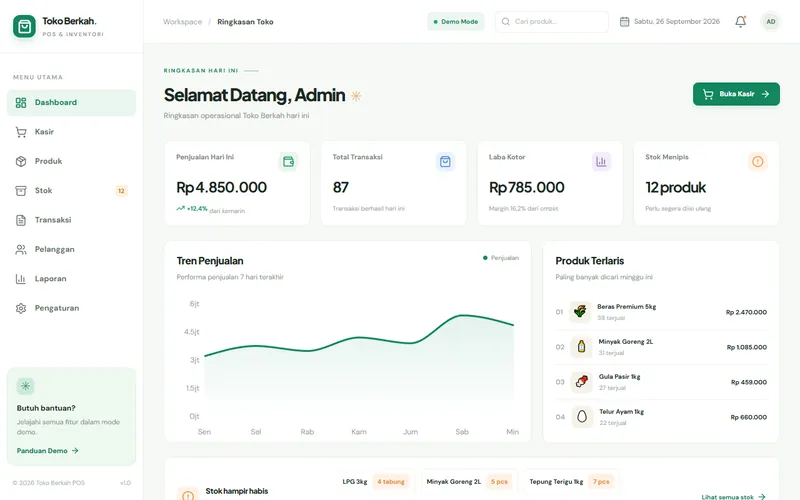Click the Demo Mode badge

(x=456, y=22)
